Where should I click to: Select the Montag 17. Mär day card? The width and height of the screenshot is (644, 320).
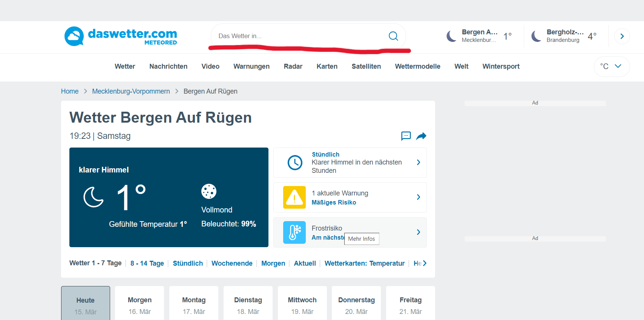(194, 303)
